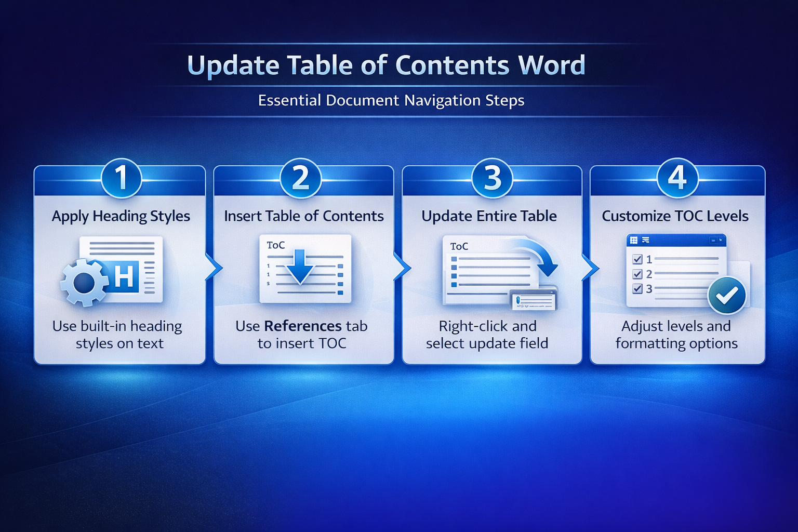Toggle checkbox for level 2
The height and width of the screenshot is (532, 798).
pos(637,274)
